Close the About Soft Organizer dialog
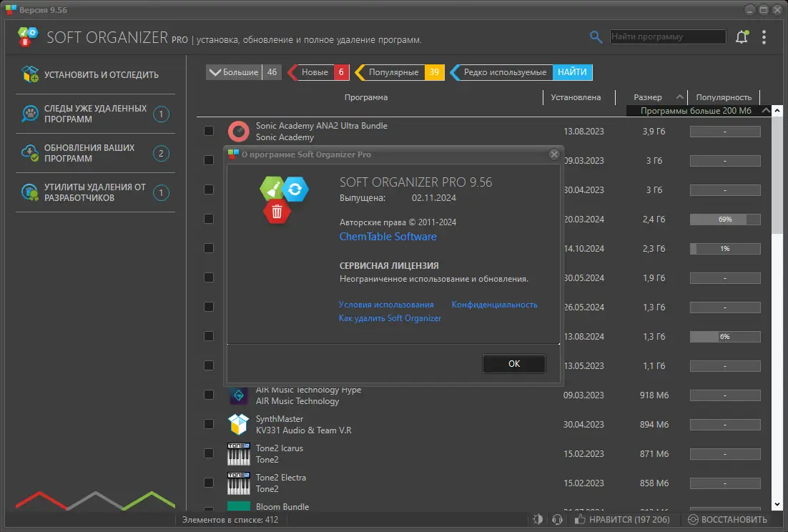 (553, 154)
